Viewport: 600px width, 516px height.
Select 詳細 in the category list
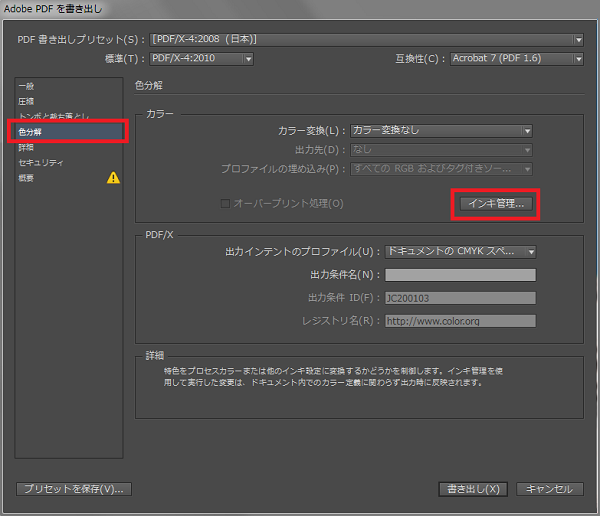[x=69, y=147]
